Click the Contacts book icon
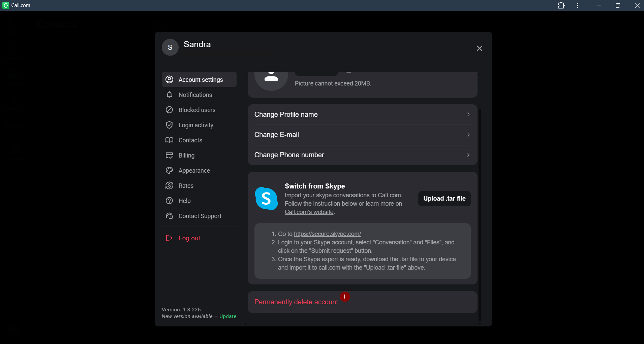 coord(170,140)
